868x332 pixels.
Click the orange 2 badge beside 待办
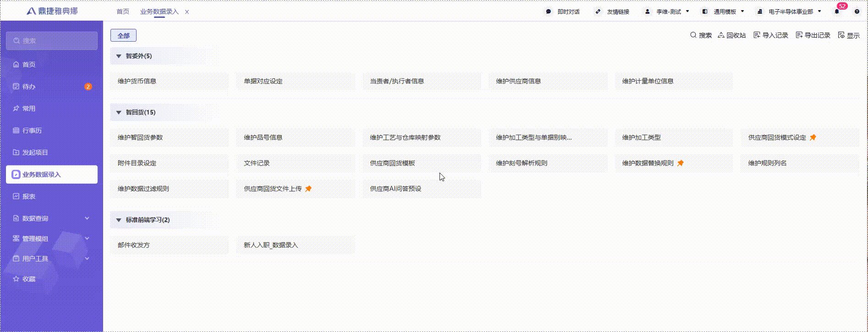tap(88, 87)
